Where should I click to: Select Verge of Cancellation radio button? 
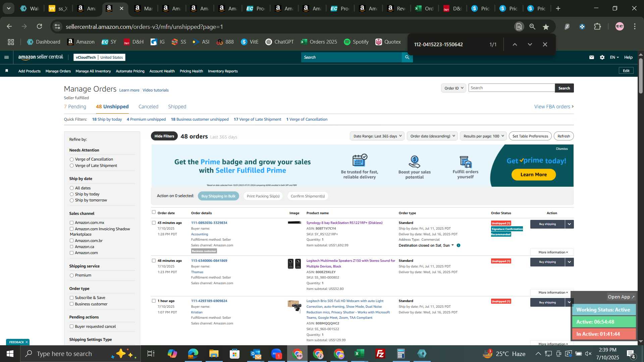pos(71,160)
